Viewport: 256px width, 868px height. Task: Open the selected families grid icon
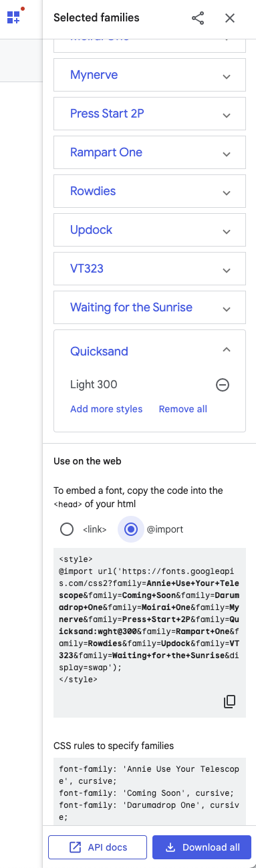14,17
